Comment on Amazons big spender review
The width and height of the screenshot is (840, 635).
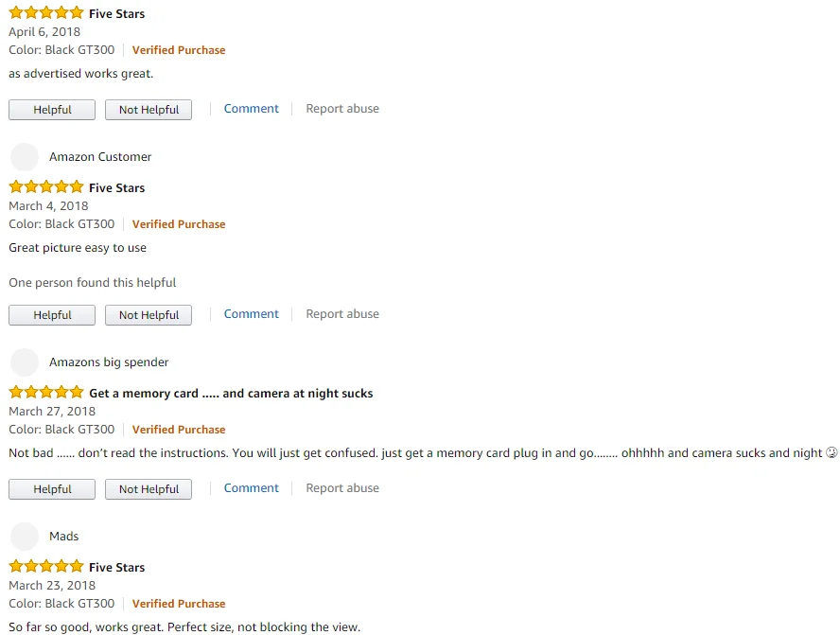point(251,488)
